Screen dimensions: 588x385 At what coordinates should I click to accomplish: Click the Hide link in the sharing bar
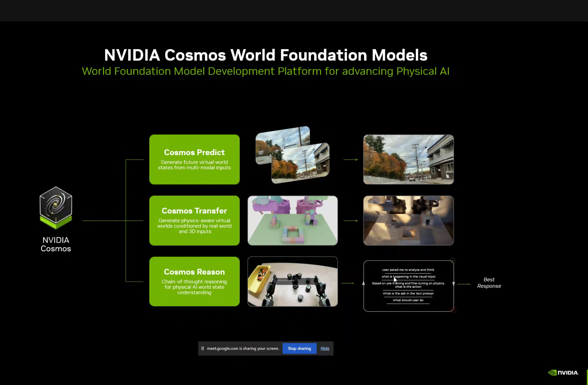tap(325, 348)
